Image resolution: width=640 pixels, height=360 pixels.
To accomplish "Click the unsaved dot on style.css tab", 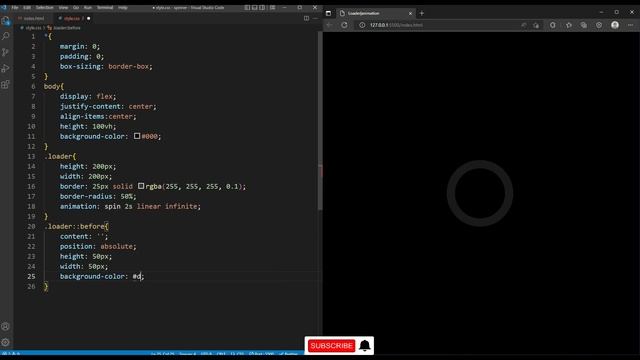I will pyautogui.click(x=89, y=18).
